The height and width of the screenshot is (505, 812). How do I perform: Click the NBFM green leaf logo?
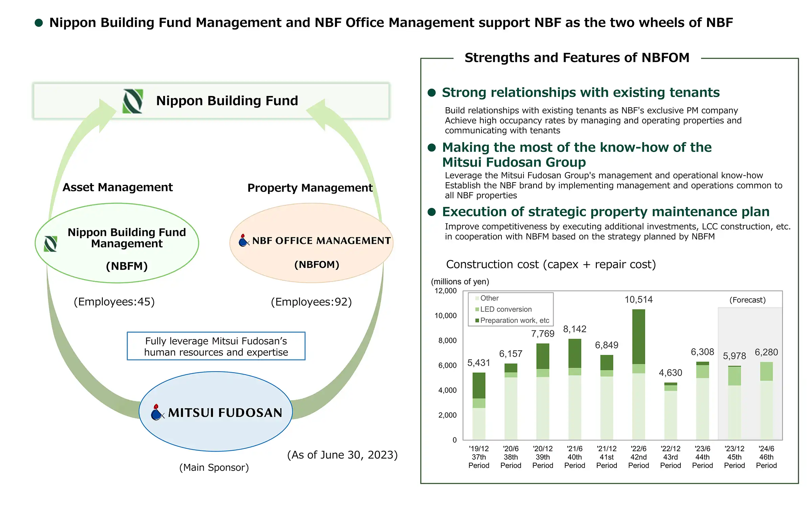(50, 244)
